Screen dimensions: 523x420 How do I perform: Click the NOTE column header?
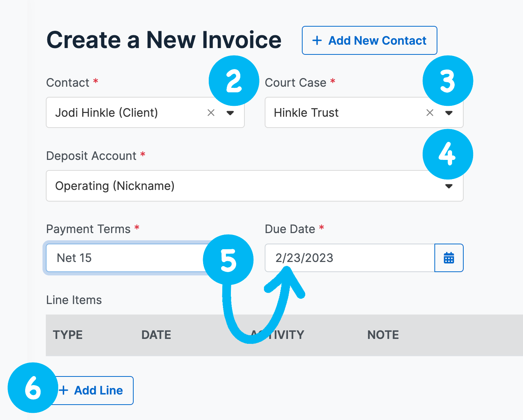pyautogui.click(x=383, y=335)
